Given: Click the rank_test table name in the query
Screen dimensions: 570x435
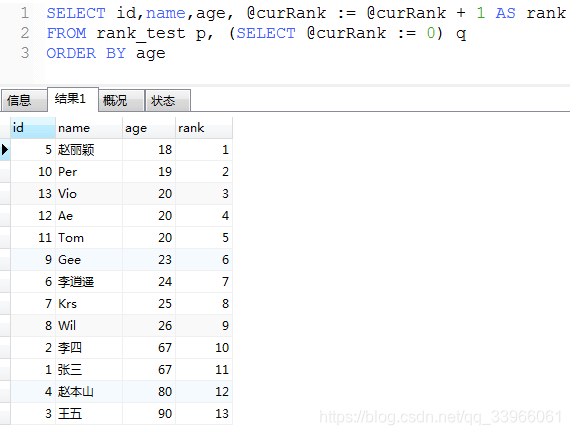Looking at the screenshot, I should point(141,34).
